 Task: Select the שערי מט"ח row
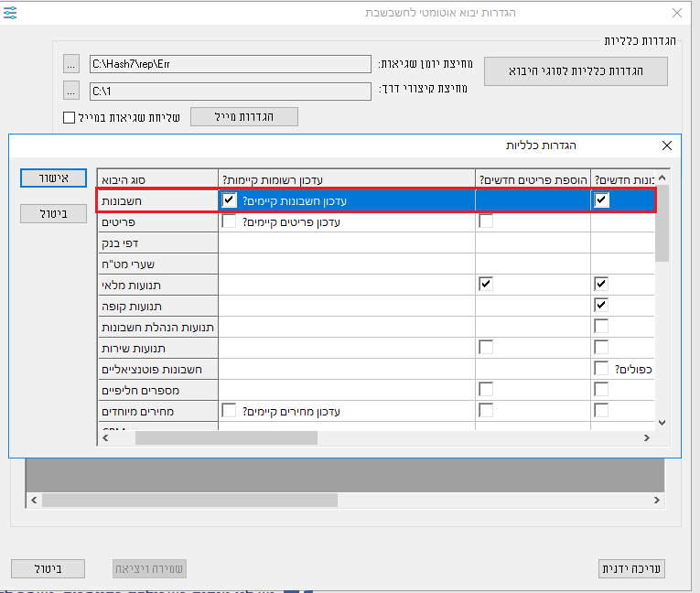tap(157, 264)
